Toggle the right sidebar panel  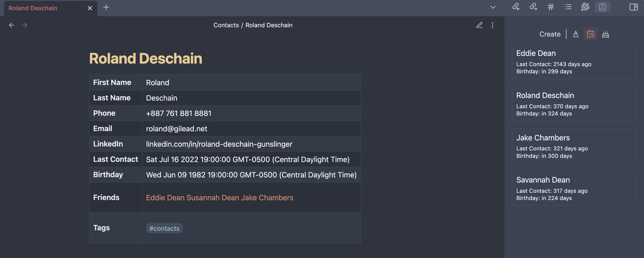(633, 7)
